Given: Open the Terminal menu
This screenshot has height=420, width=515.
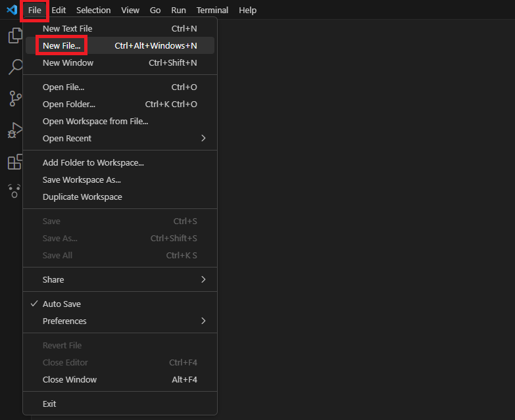Looking at the screenshot, I should (x=212, y=10).
